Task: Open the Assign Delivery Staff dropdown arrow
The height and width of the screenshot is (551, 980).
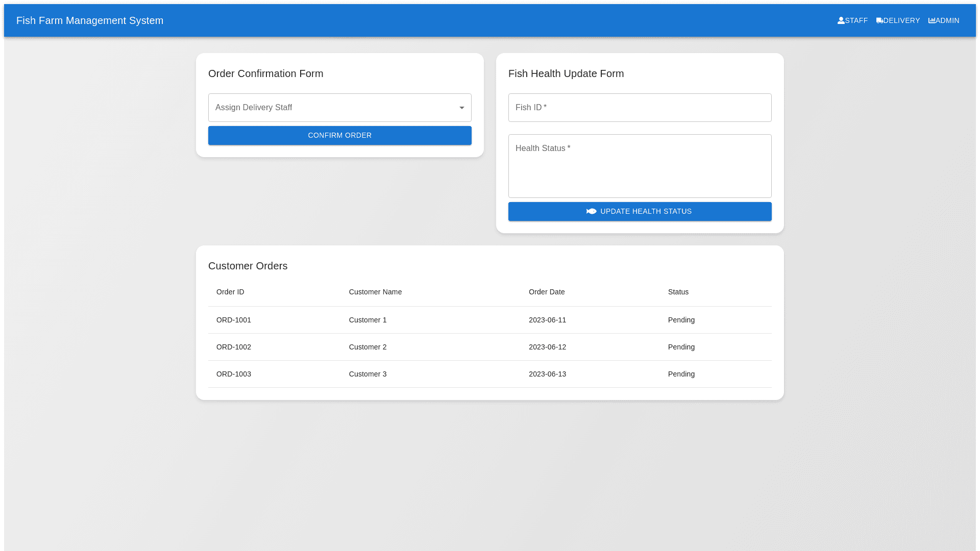Action: click(461, 108)
